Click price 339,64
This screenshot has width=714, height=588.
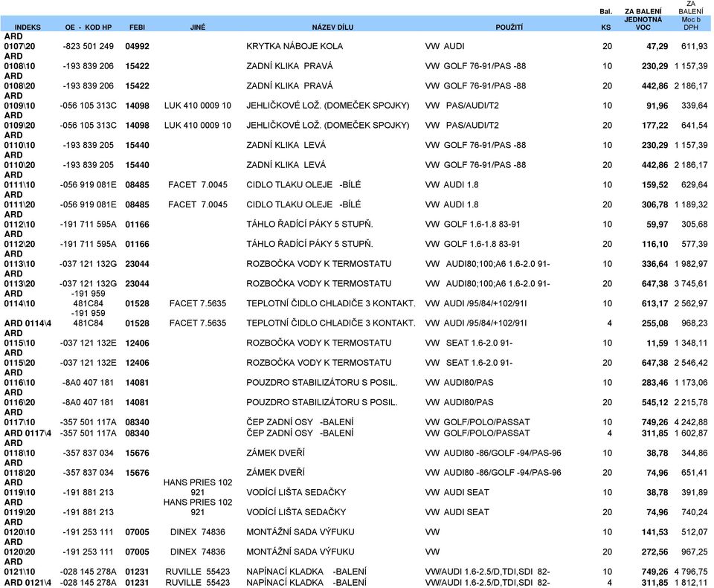coord(695,106)
